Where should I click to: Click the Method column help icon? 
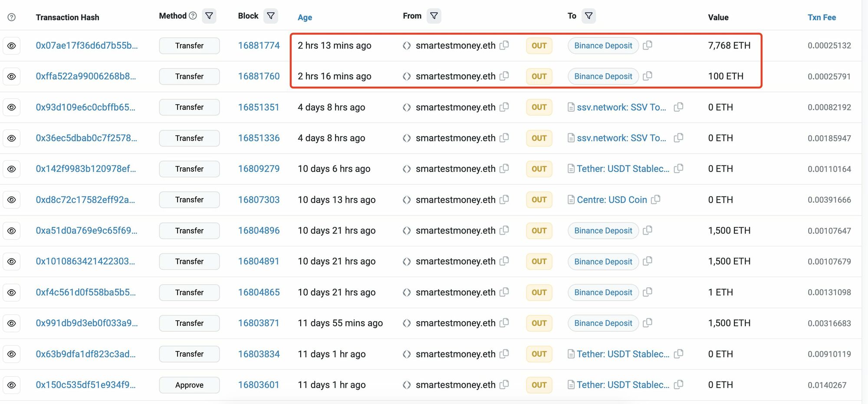(x=193, y=16)
